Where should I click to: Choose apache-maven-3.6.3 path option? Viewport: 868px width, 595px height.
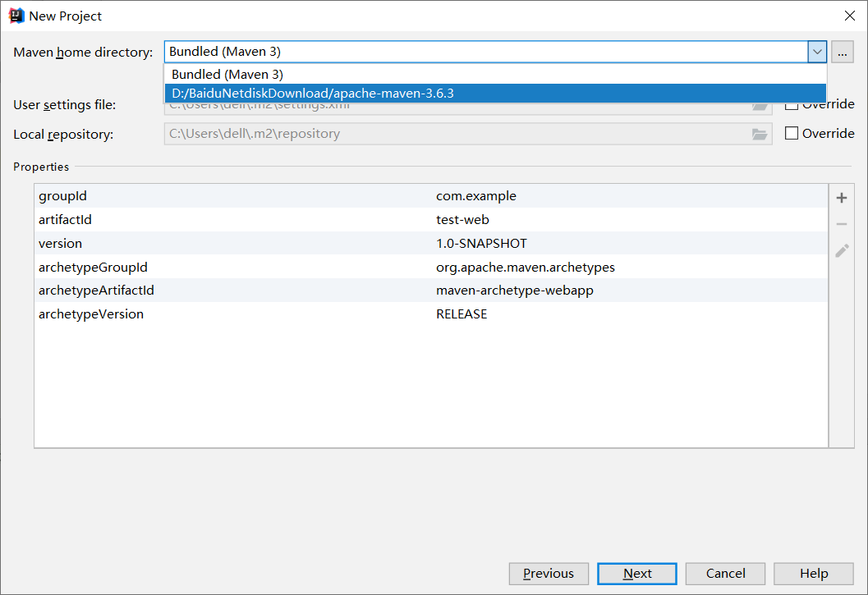[x=313, y=94]
